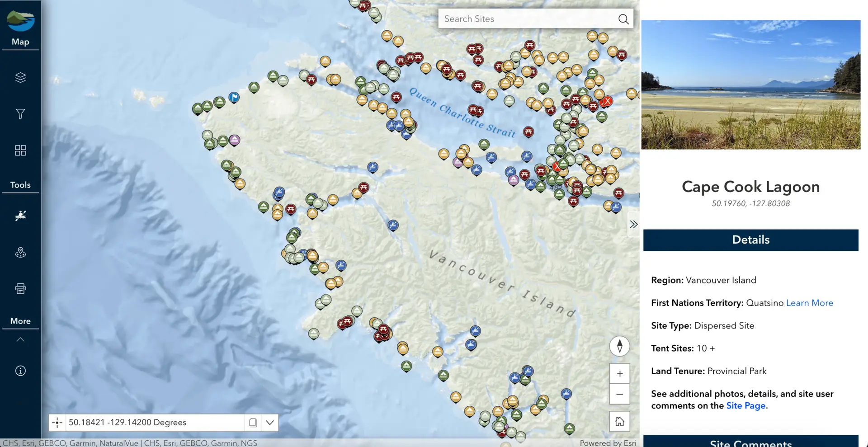Expand coordinate format dropdown
This screenshot has height=447, width=868.
[270, 423]
